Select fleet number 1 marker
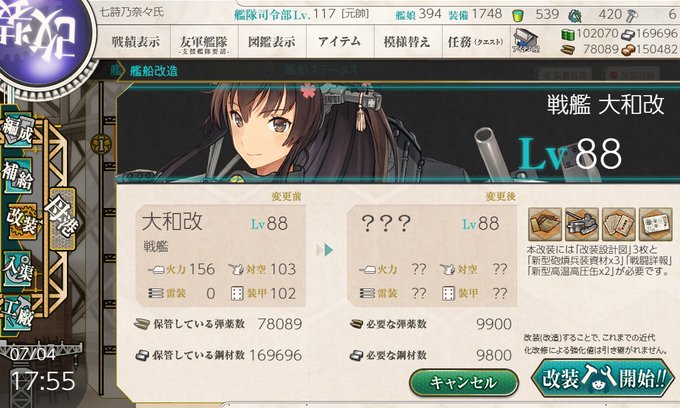 pyautogui.click(x=101, y=145)
